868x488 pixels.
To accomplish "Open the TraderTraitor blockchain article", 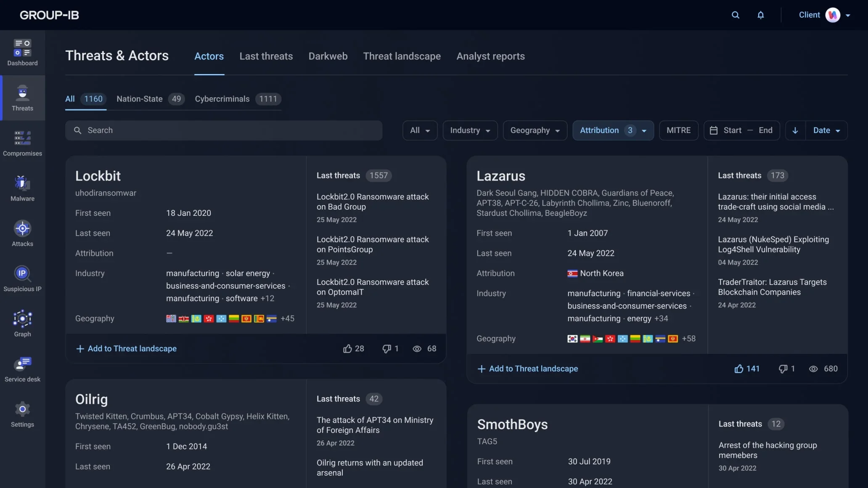I will coord(772,286).
